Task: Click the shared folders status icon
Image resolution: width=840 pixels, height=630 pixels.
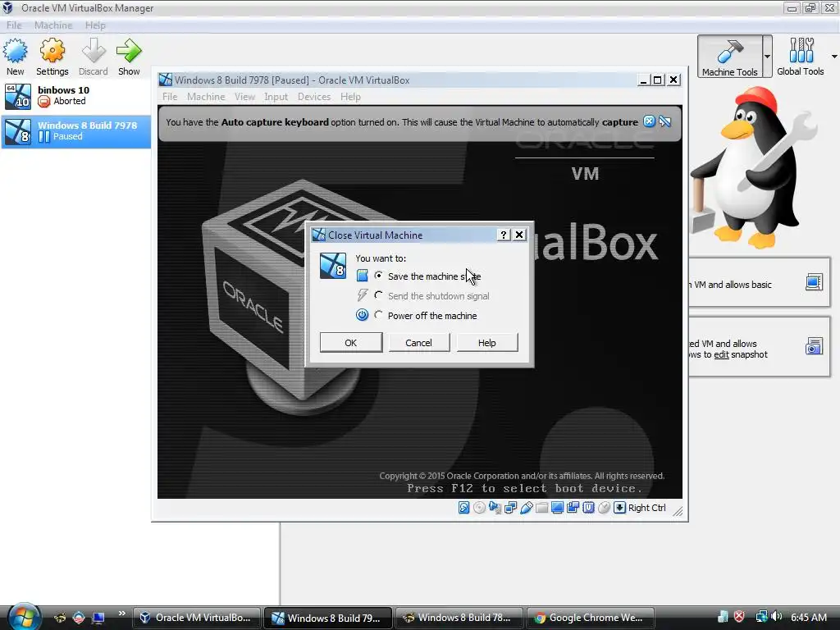Action: [x=541, y=507]
